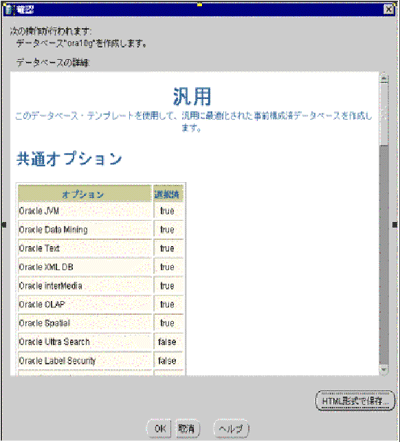This screenshot has height=442, width=400.
Task: Select the Oracle OLAP row
Action: click(x=101, y=304)
